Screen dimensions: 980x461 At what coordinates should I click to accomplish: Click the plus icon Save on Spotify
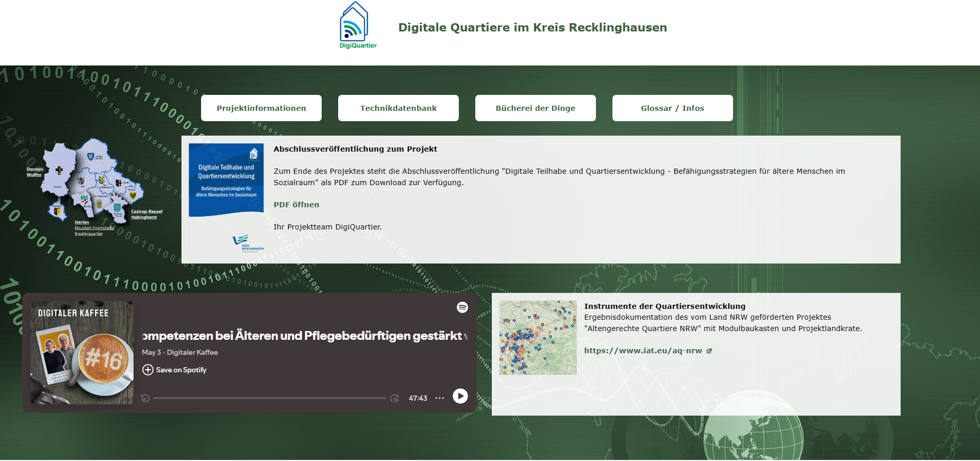147,370
